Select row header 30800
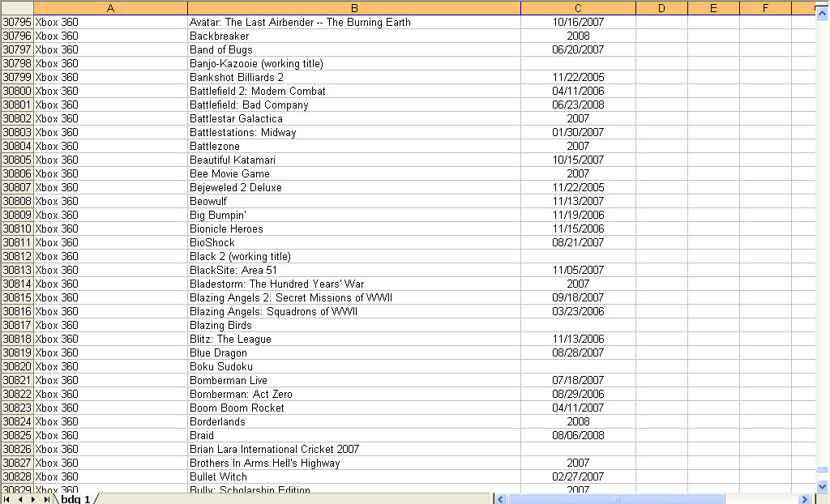 (17, 91)
